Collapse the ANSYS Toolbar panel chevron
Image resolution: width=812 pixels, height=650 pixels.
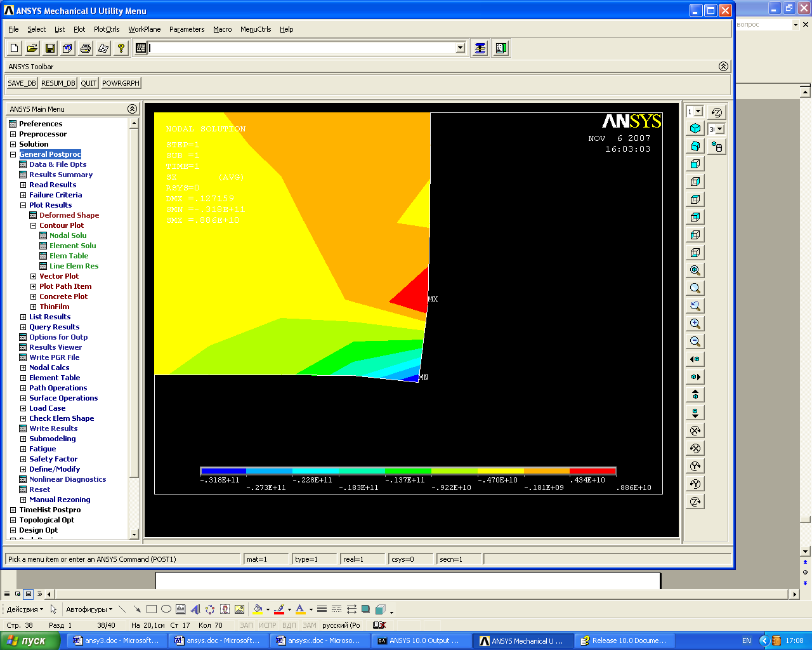tap(723, 66)
